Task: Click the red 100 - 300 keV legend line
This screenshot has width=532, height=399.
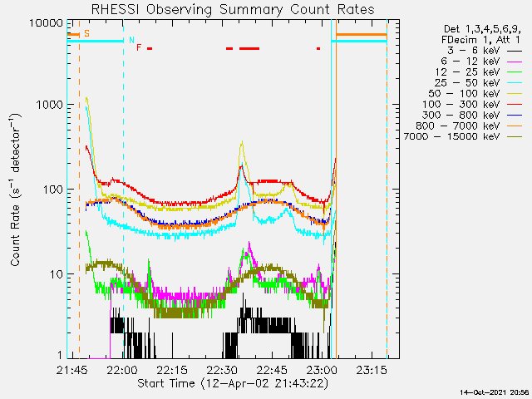Action: (515, 105)
